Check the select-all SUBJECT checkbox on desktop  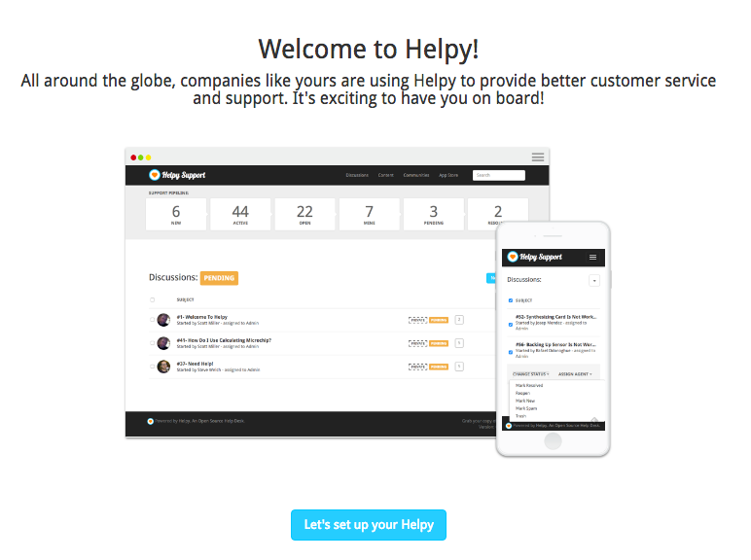tap(153, 299)
